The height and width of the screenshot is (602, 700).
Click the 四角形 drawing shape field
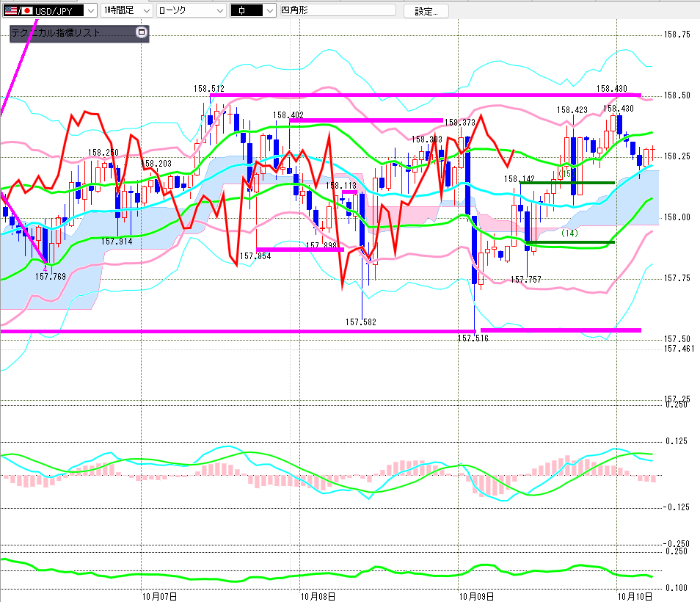338,10
